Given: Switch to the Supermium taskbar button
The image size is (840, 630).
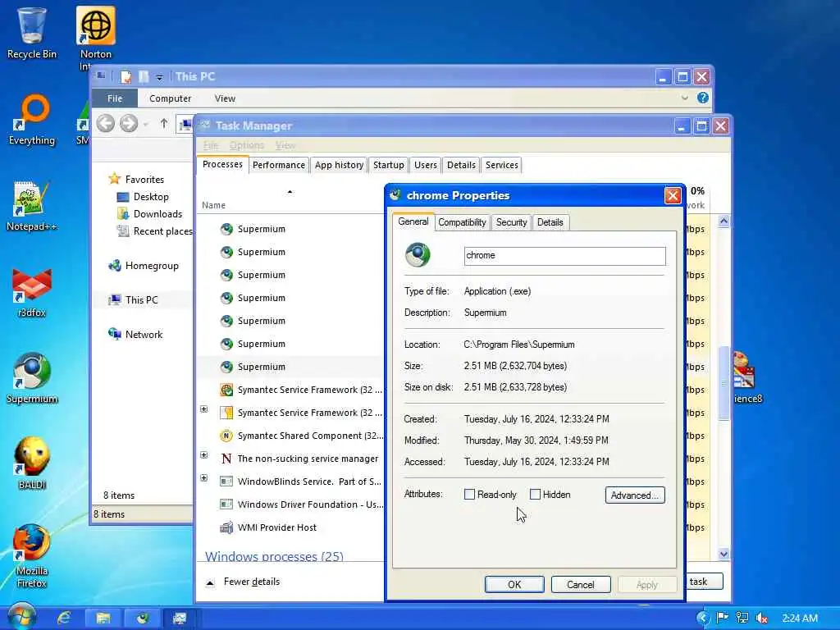Looking at the screenshot, I should pos(142,619).
